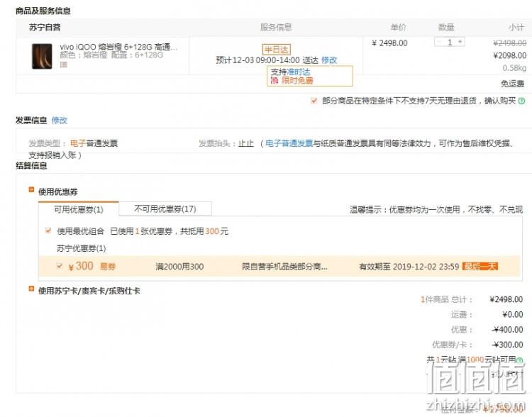Screen dimensions: 532x417
Task: Click the small red icon under product color
Action: [x=63, y=65]
